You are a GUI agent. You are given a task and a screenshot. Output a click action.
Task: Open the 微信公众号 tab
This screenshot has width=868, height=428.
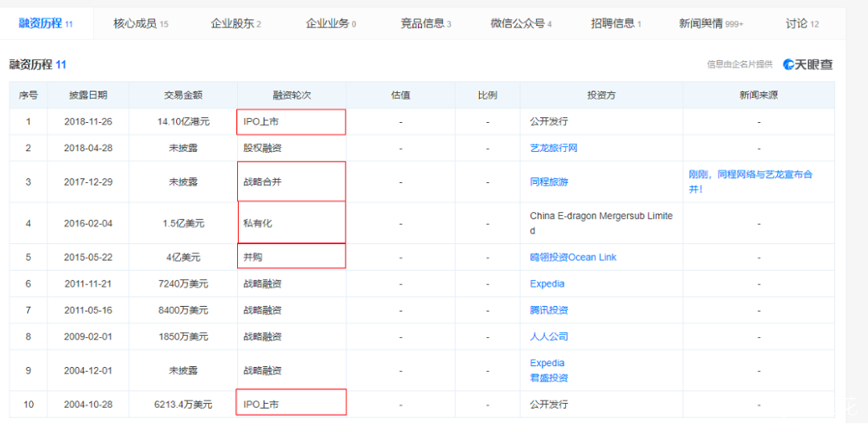click(x=521, y=24)
